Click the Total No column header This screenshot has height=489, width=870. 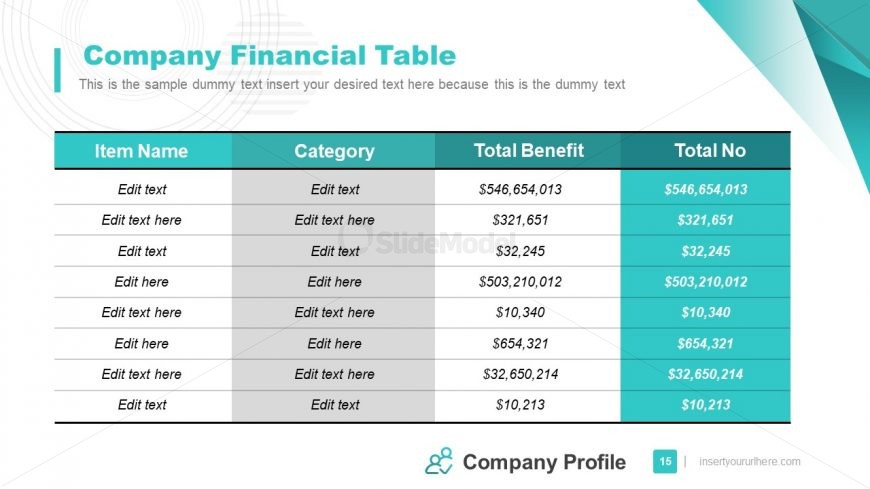point(710,151)
